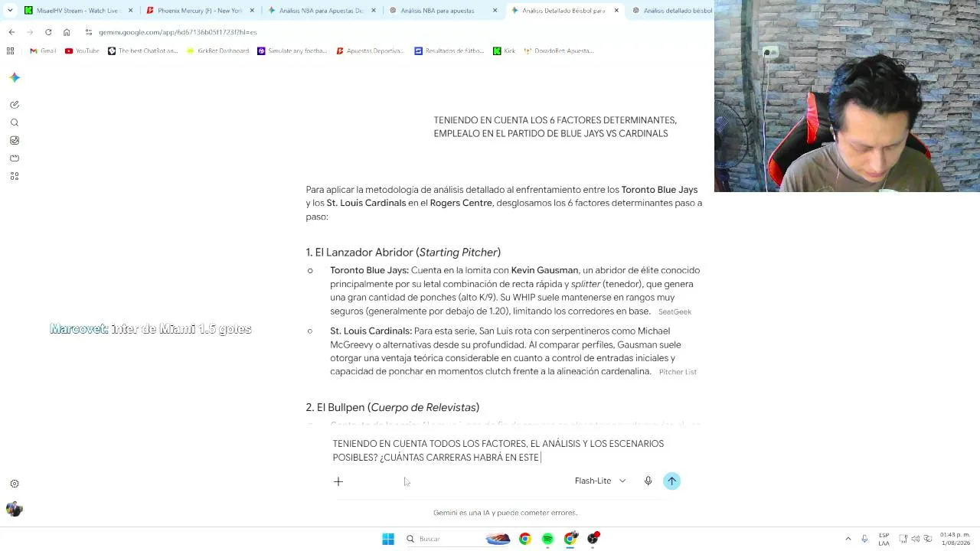
Task: Open Spotify from the taskbar
Action: click(547, 539)
